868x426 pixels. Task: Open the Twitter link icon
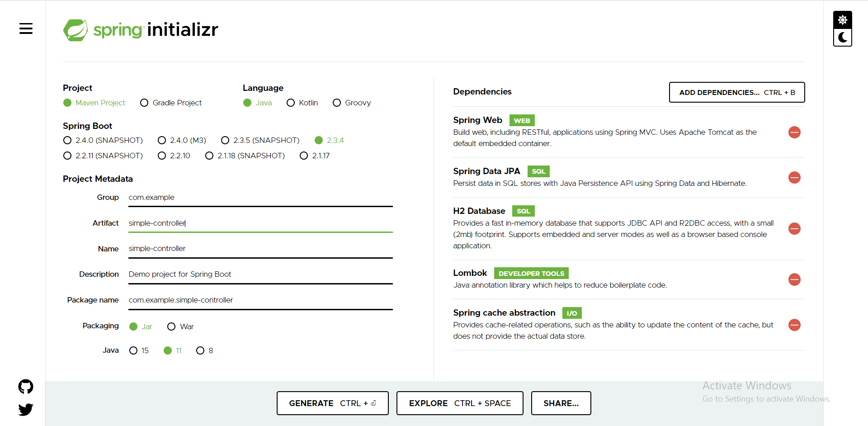[26, 409]
